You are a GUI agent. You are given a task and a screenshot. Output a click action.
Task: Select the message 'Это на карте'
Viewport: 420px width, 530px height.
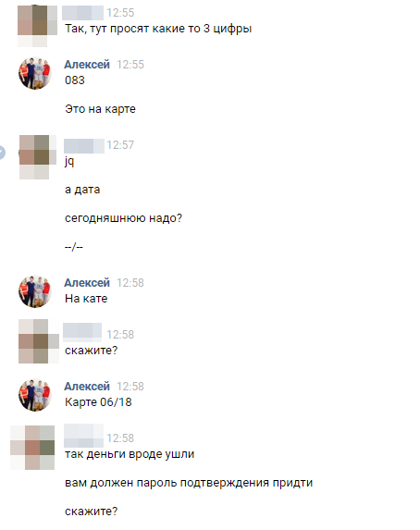pyautogui.click(x=100, y=109)
